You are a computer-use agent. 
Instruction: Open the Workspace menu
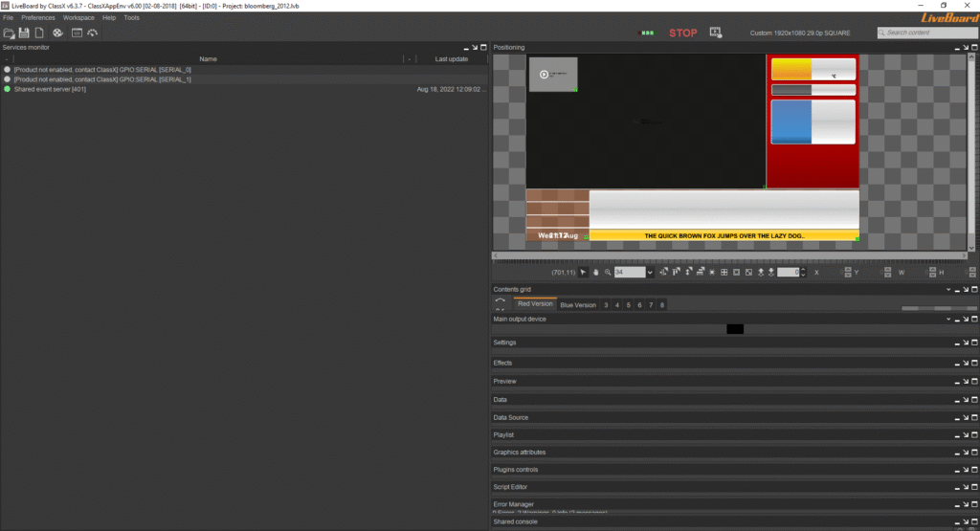tap(78, 17)
